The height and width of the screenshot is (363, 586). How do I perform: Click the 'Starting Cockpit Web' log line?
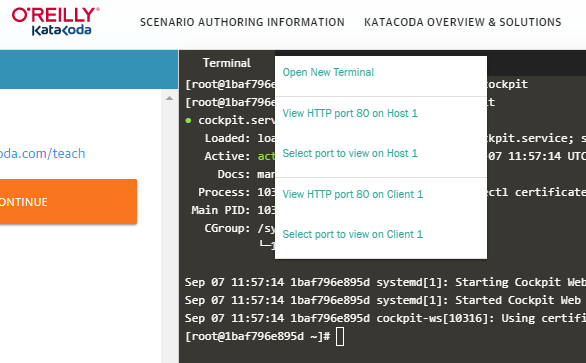385,282
